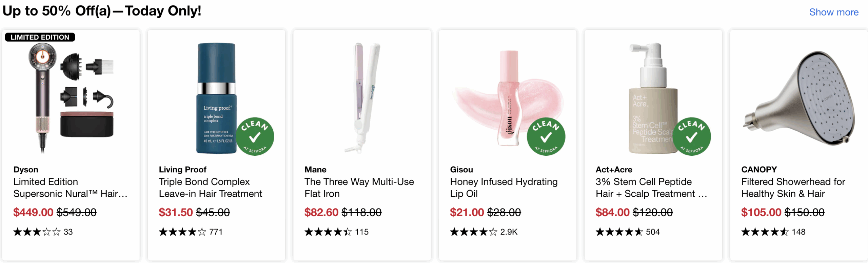The image size is (868, 263).
Task: Click the $84.00 Act+Acre sale price
Action: pyautogui.click(x=612, y=212)
